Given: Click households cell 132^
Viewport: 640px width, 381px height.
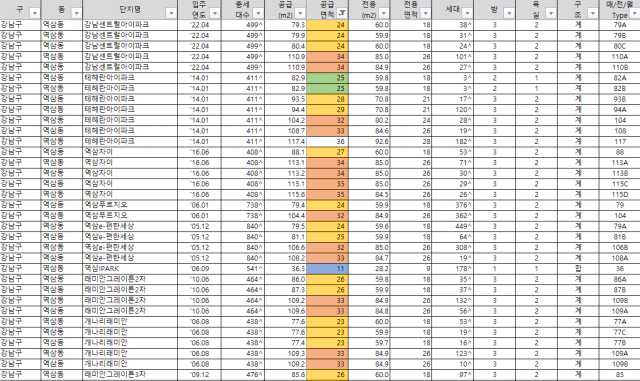Looking at the screenshot, I should pyautogui.click(x=453, y=301).
